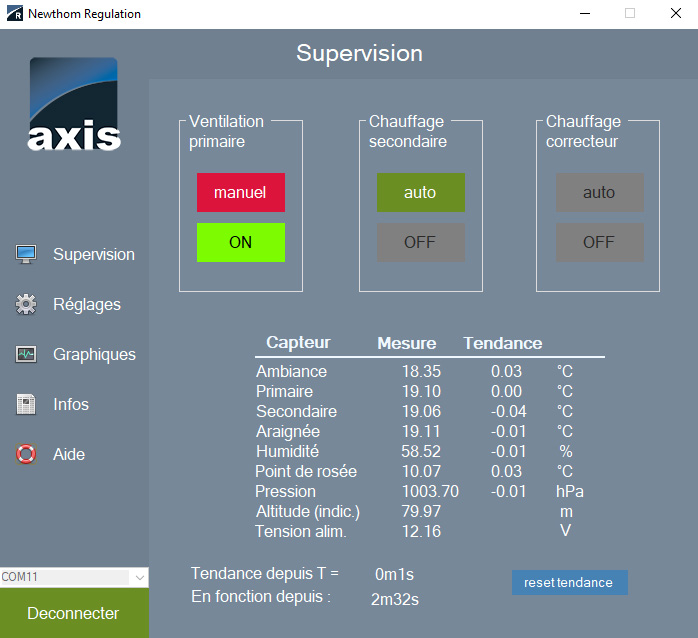Click the Infos document icon
The height and width of the screenshot is (638, 698).
(x=26, y=404)
